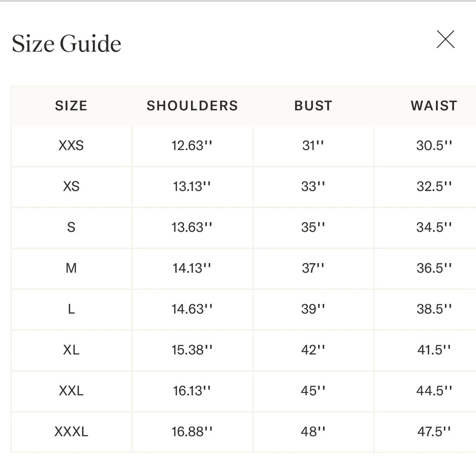476x476 pixels.
Task: Select the 12.63'' shoulders cell
Action: click(192, 145)
